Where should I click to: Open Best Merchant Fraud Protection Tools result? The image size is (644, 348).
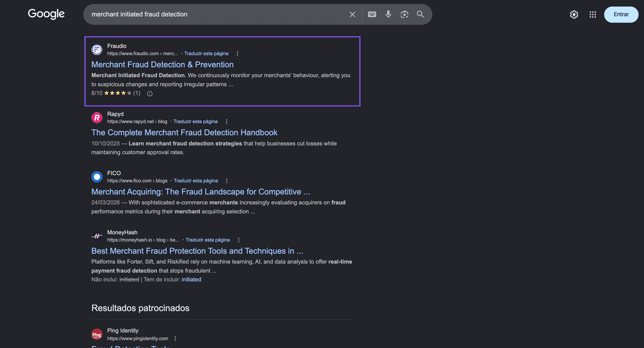tap(197, 251)
